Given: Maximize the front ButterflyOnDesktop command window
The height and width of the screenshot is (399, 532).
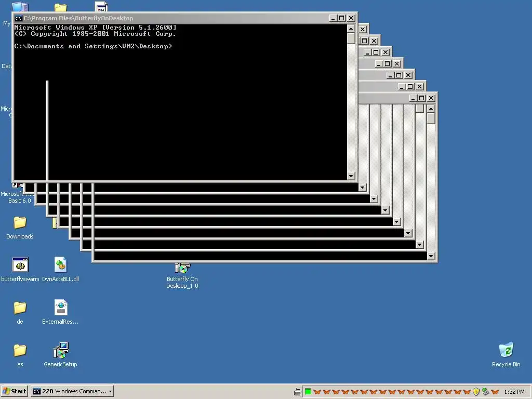Looking at the screenshot, I should click(342, 18).
